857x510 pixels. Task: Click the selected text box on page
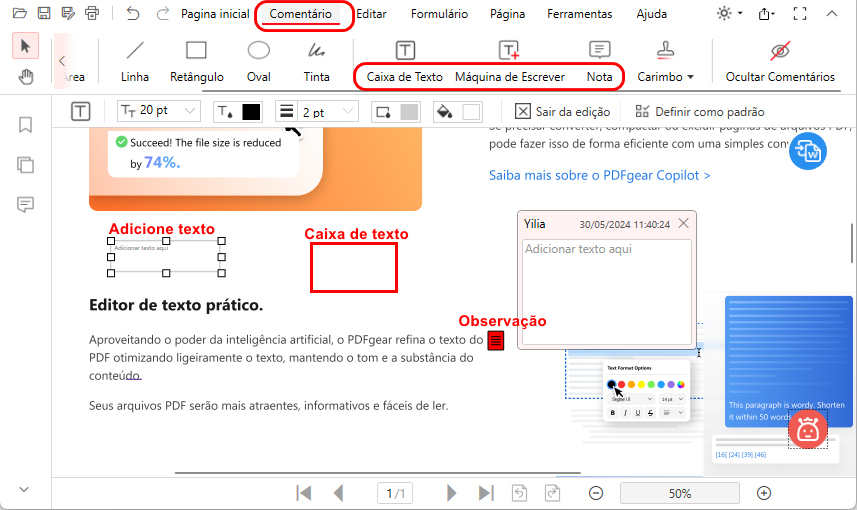[166, 257]
